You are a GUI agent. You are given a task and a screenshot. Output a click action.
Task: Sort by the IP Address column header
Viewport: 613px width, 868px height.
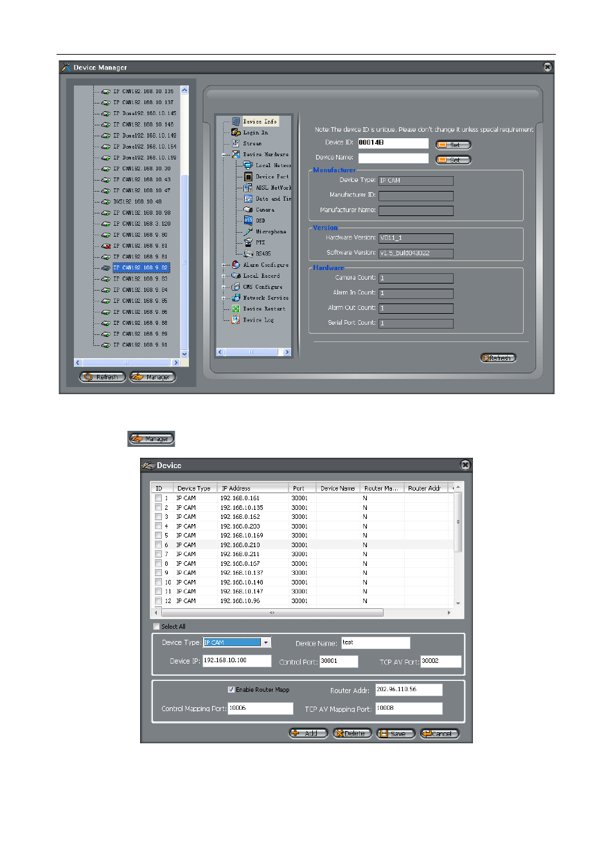pyautogui.click(x=236, y=489)
